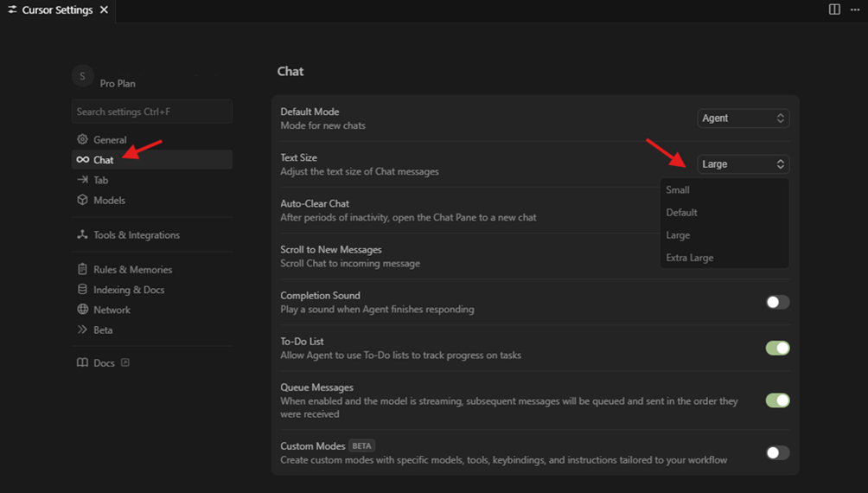The height and width of the screenshot is (493, 868).
Task: Click the Pro Plan label
Action: point(118,84)
